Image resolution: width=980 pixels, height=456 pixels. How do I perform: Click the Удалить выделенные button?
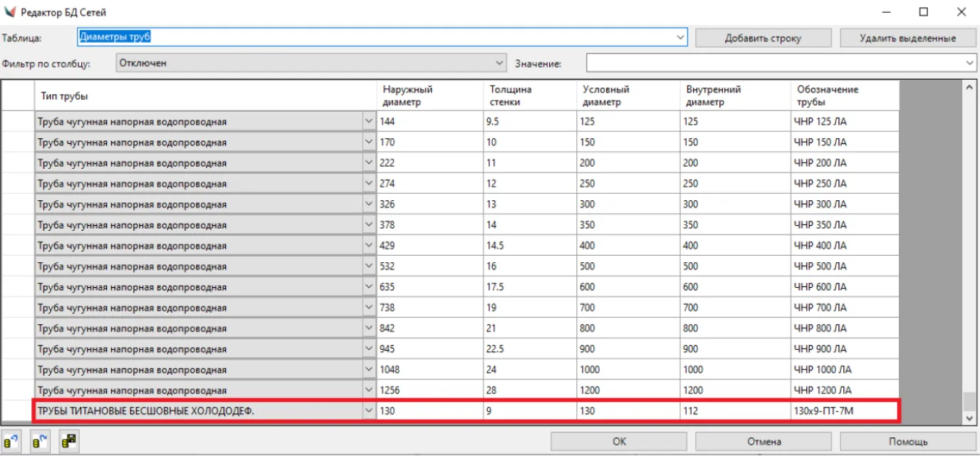(x=907, y=38)
